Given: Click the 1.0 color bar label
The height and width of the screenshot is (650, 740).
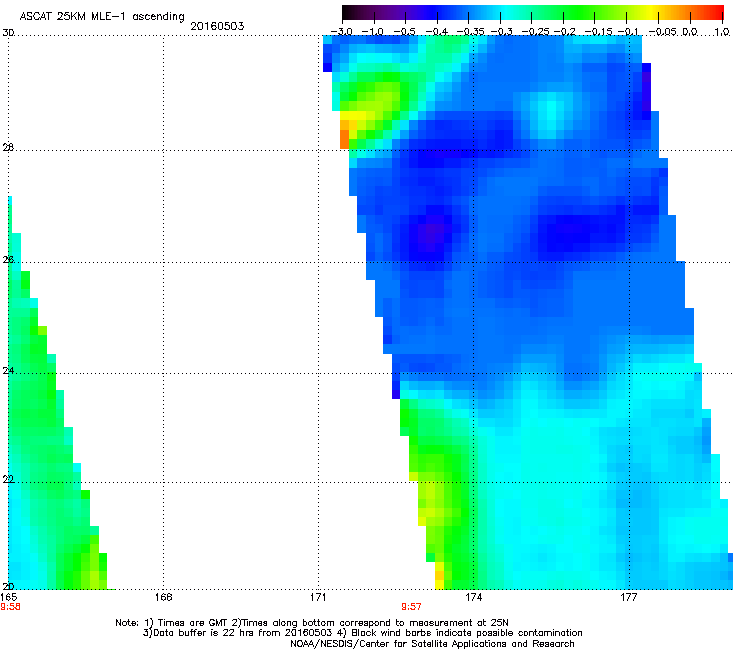Looking at the screenshot, I should 723,32.
